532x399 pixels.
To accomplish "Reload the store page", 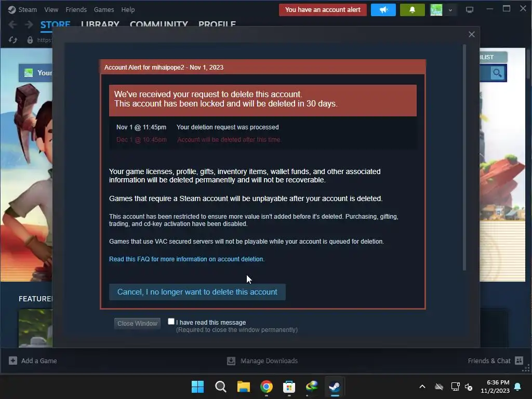I will point(13,40).
